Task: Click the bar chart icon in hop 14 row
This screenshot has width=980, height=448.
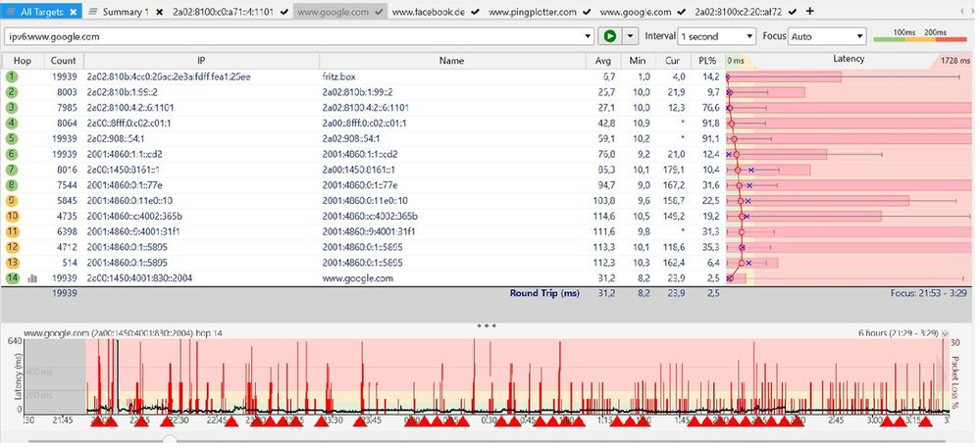Action: [x=32, y=278]
